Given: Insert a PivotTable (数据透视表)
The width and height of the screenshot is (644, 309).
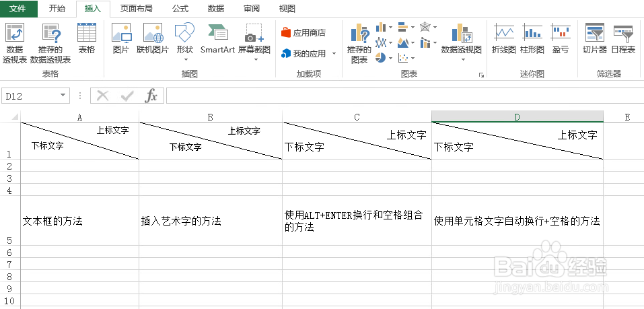Looking at the screenshot, I should 15,43.
